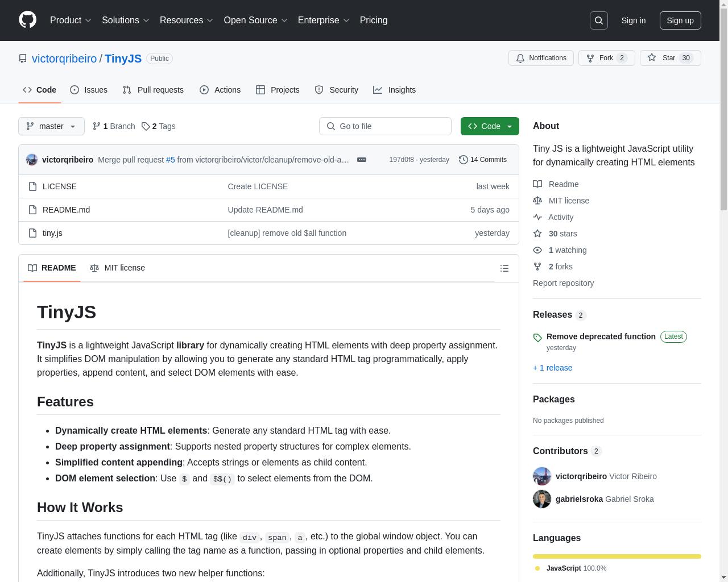
Task: Open the Update README.md commit message
Action: click(x=265, y=210)
